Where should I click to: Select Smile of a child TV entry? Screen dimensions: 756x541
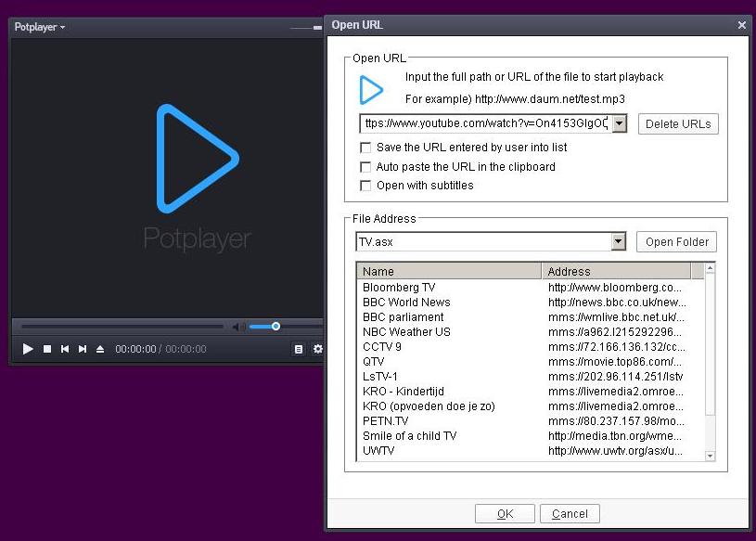(409, 436)
